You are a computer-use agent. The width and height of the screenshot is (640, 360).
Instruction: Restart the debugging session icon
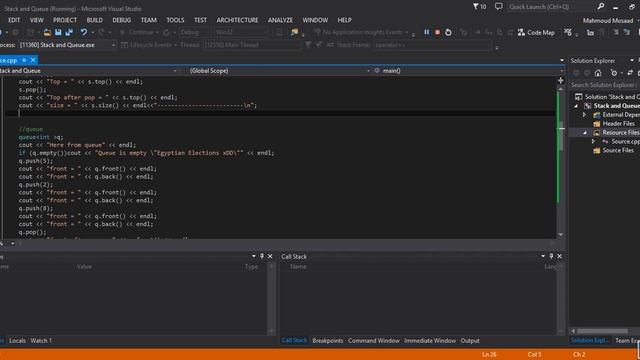click(448, 32)
